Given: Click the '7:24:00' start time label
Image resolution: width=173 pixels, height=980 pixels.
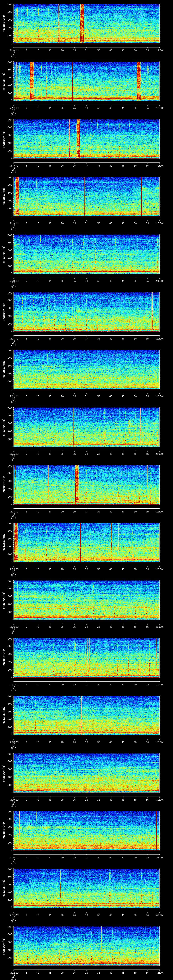Looking at the screenshot, I should pyautogui.click(x=14, y=511).
